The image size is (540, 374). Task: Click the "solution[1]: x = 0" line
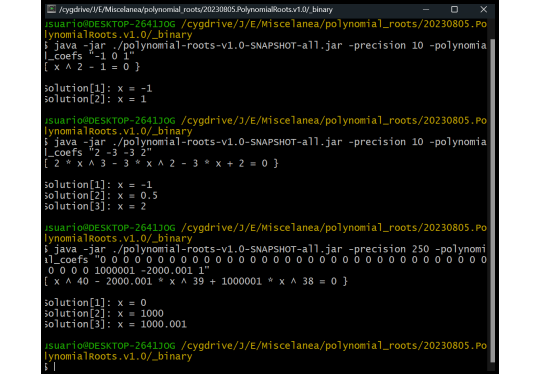point(95,303)
